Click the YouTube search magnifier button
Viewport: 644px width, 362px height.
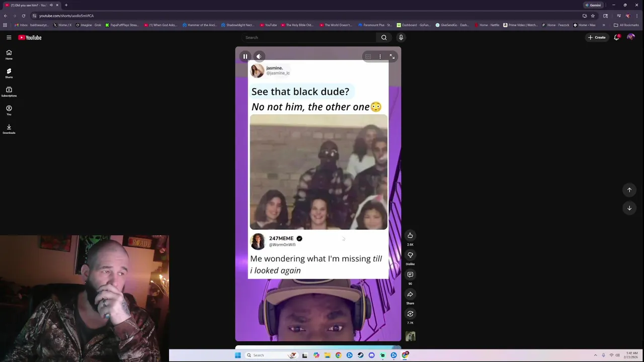384,37
